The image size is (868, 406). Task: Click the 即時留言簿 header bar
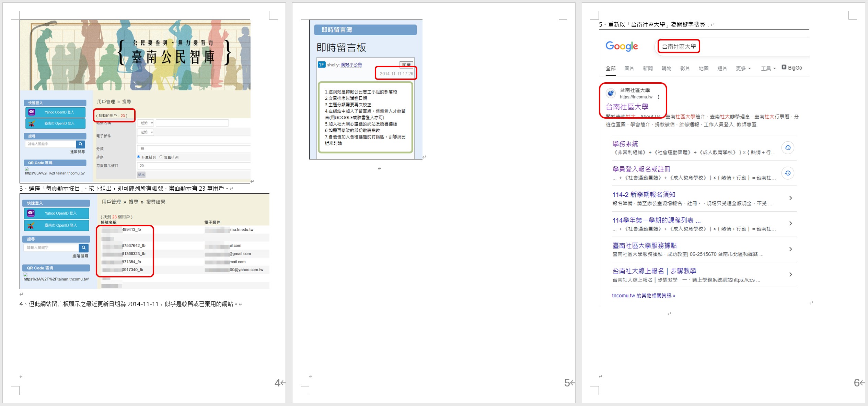click(365, 30)
